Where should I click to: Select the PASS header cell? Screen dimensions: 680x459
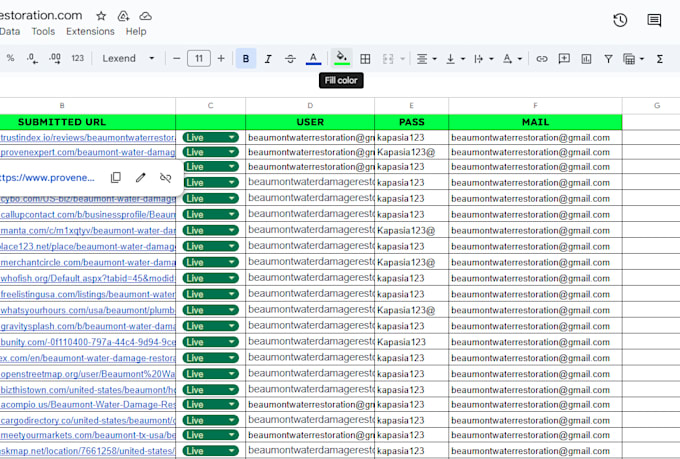coord(412,122)
